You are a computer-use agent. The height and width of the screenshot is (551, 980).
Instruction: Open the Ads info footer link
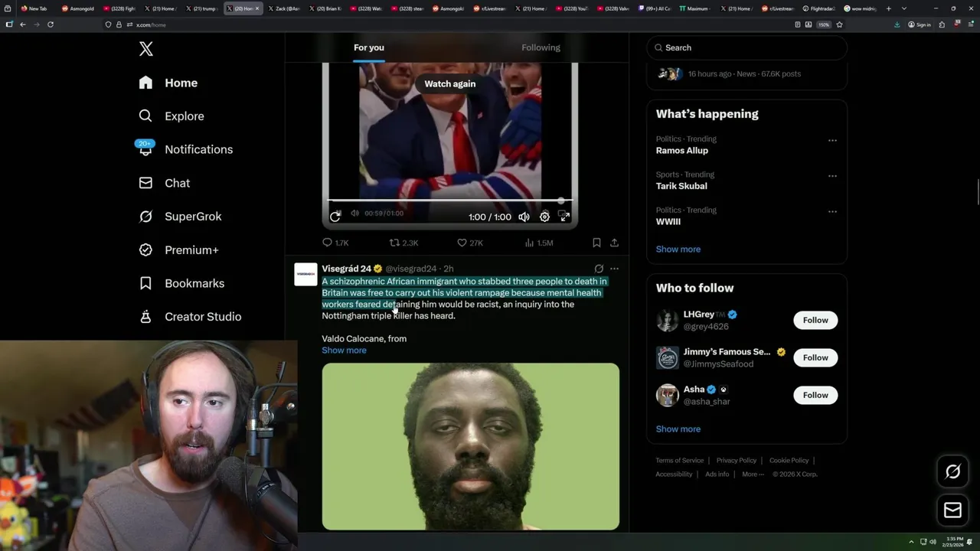click(717, 474)
